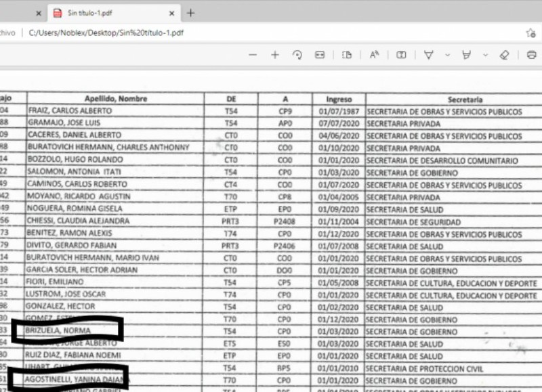The image size is (542, 392).
Task: Click the fit to width icon
Action: (319, 56)
